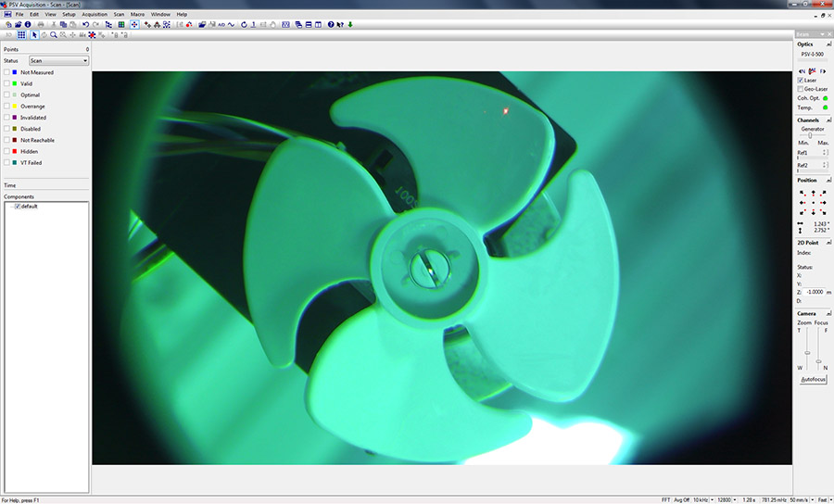This screenshot has height=504, width=834.
Task: Click the Avg Off status bar entry
Action: (x=681, y=499)
